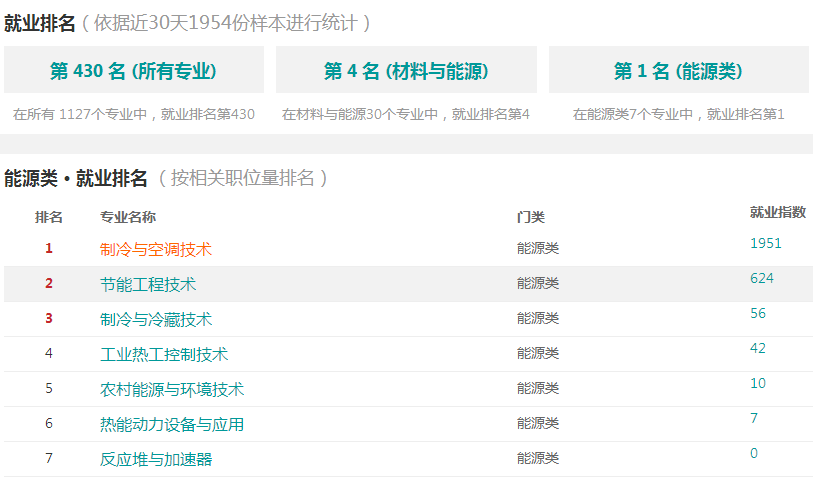
Task: Open the 节能工程技术 major link
Action: [148, 284]
